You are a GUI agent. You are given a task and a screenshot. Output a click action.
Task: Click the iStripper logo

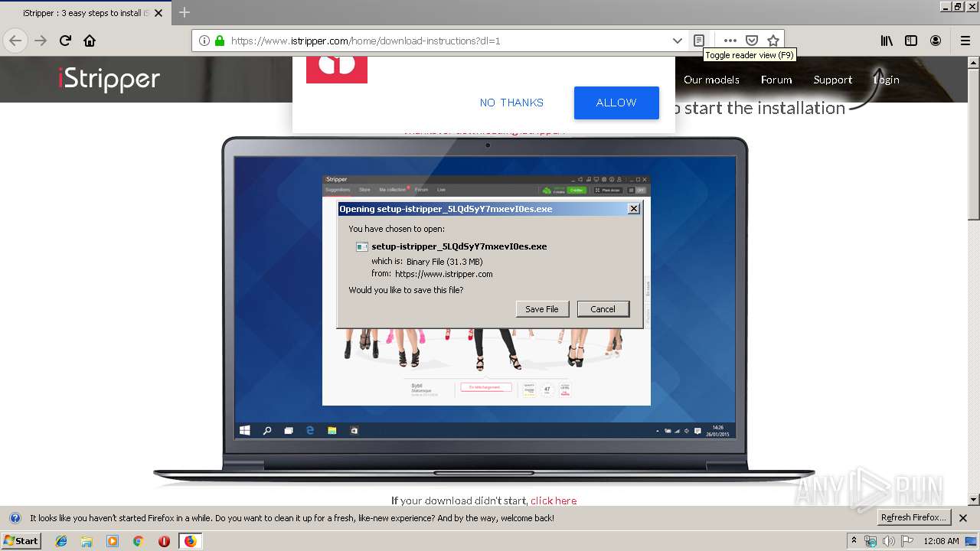[x=109, y=79]
